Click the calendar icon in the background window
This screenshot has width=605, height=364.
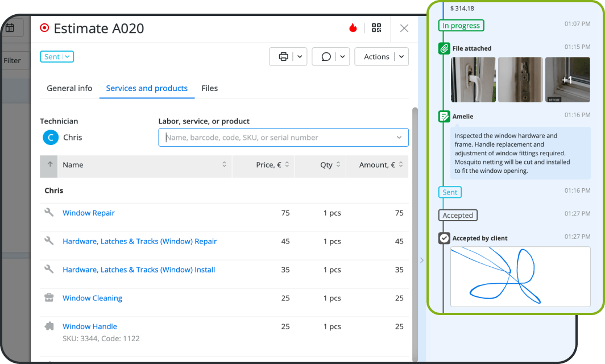point(10,28)
